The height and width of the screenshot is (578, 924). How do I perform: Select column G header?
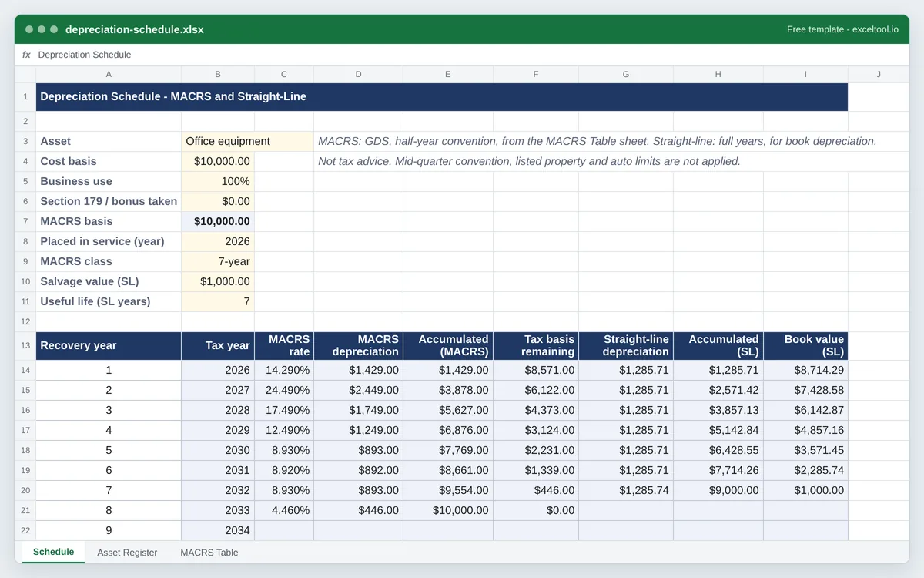[x=626, y=74]
